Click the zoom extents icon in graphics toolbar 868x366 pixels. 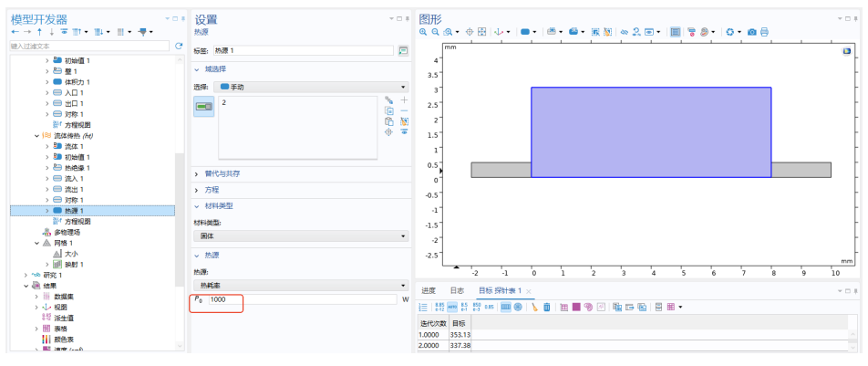click(x=481, y=32)
